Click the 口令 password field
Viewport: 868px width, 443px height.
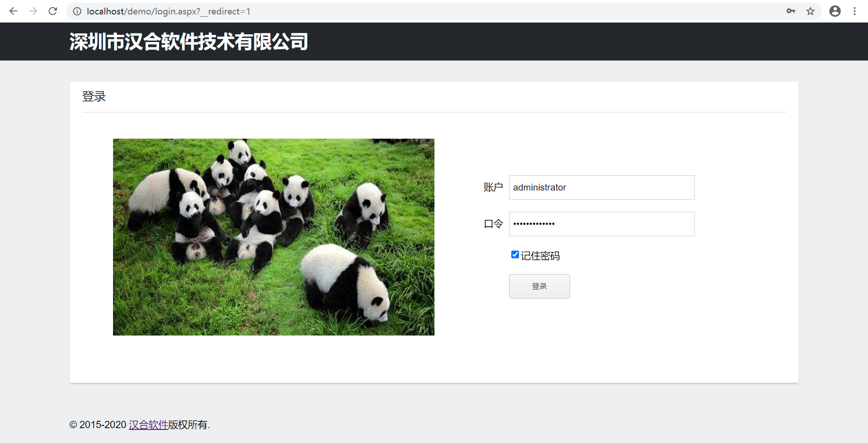click(x=601, y=224)
